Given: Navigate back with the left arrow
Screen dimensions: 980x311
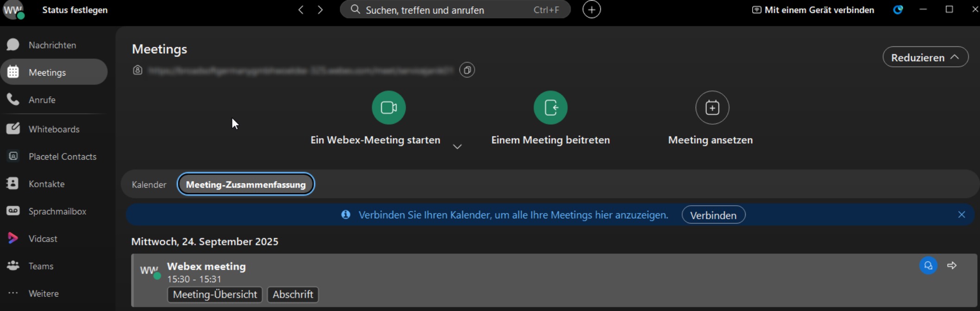Looking at the screenshot, I should pos(301,10).
